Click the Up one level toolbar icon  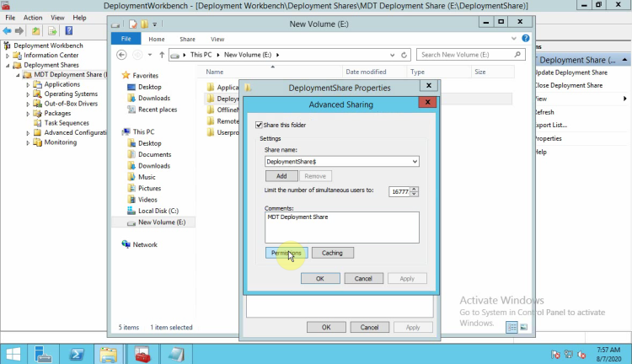(35, 31)
